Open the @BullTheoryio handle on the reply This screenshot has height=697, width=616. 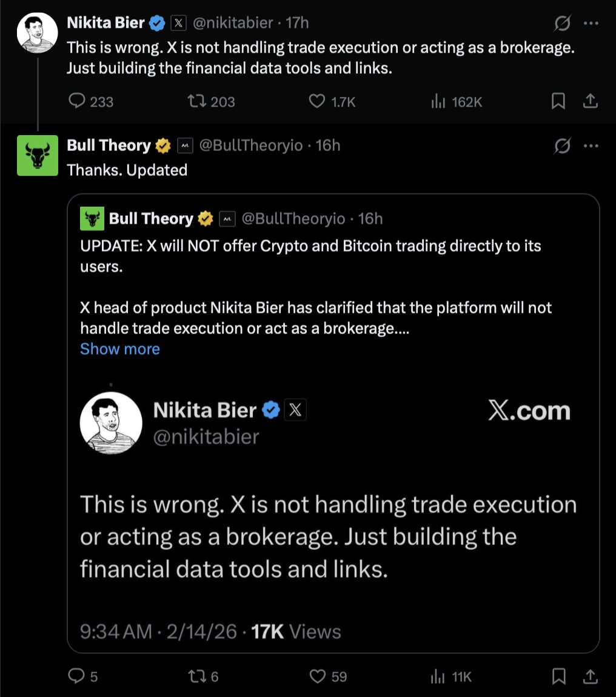click(x=250, y=146)
